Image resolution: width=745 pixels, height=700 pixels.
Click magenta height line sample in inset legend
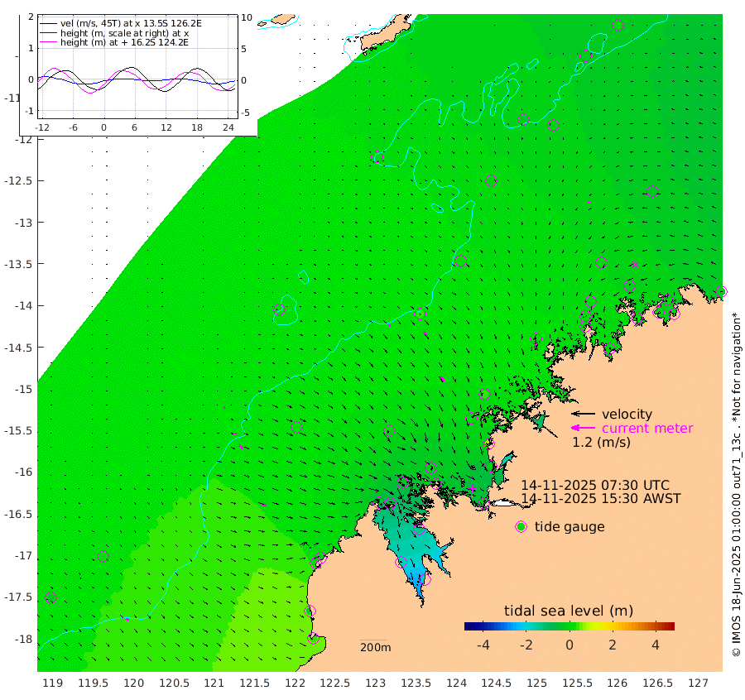(x=48, y=43)
